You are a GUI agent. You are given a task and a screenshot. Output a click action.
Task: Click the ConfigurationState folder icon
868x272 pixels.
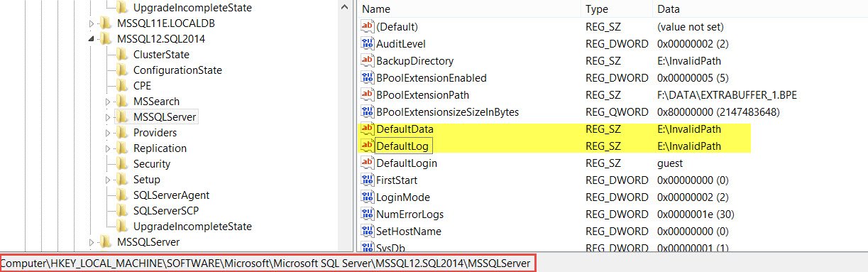coord(121,70)
